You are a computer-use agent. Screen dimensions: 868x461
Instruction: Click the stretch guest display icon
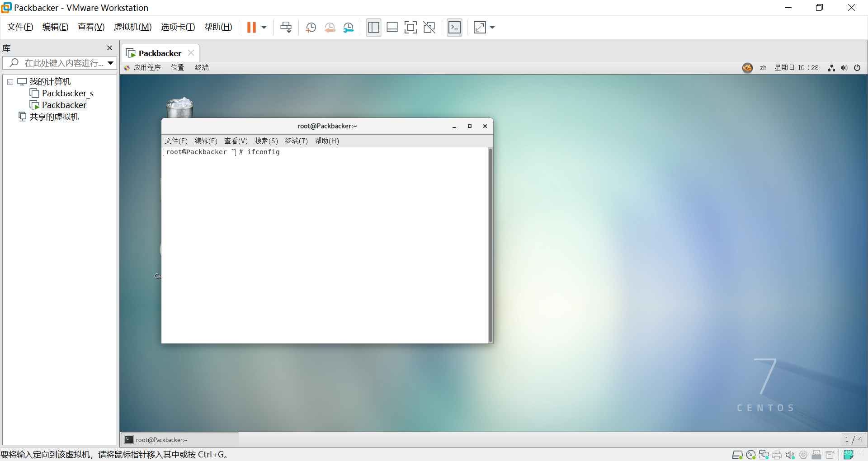tap(480, 28)
